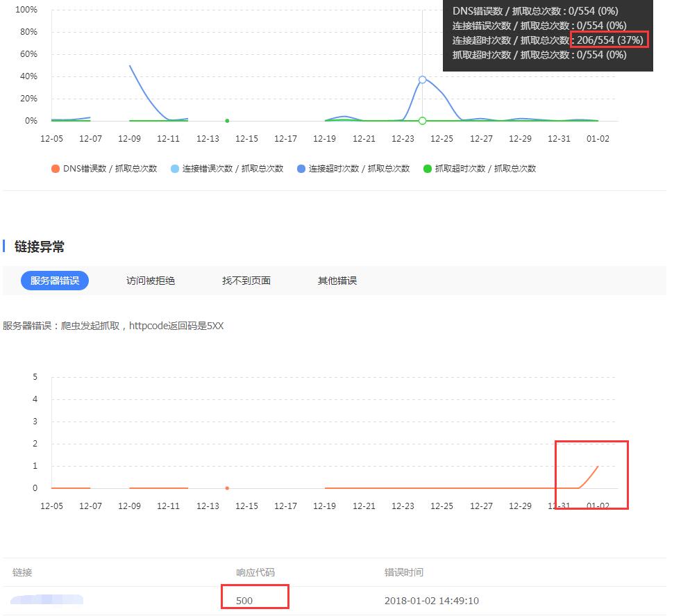Toggle the 连接超时次数 legend series
This screenshot has width=690, height=616.
(353, 169)
